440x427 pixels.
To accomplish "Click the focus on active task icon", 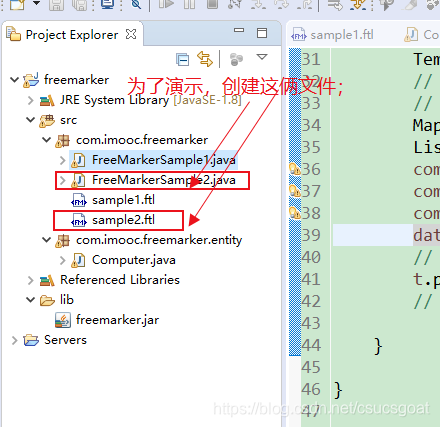I will (236, 59).
